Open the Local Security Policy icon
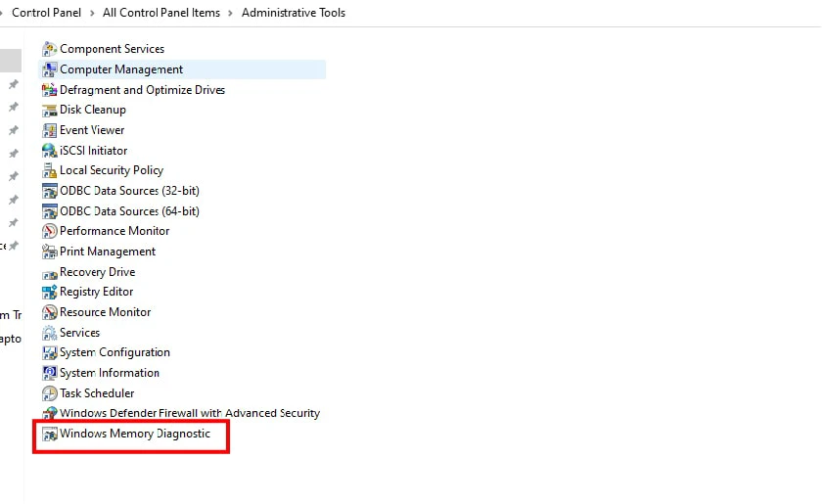 pyautogui.click(x=49, y=170)
